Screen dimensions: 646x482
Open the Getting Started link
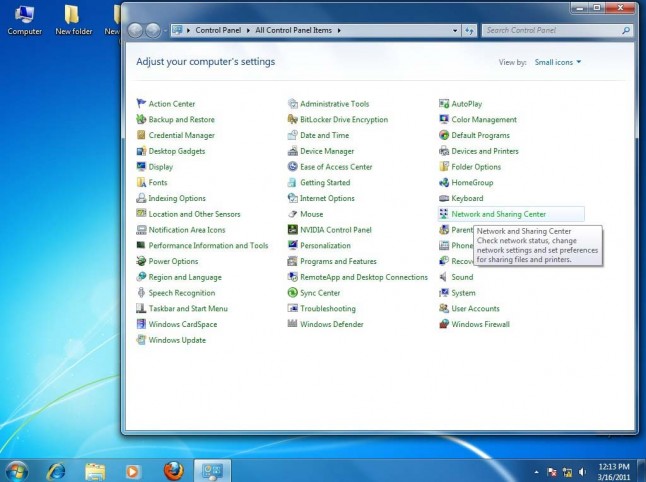[325, 183]
